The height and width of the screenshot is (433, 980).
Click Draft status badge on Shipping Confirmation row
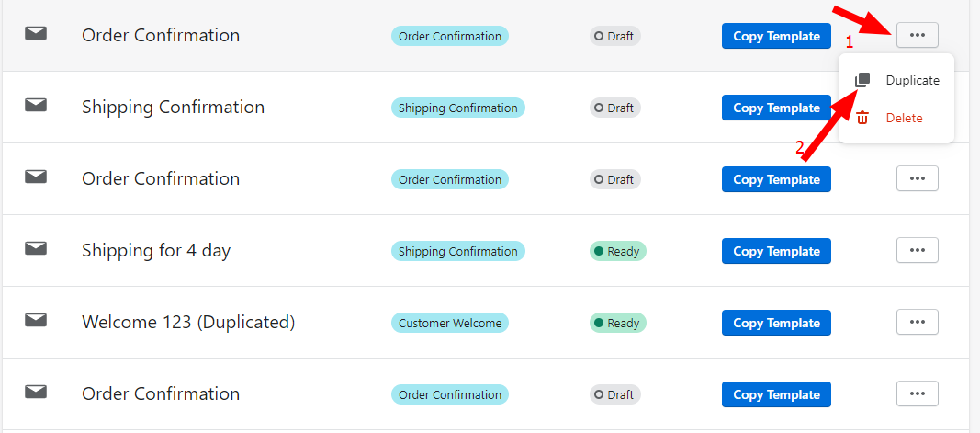point(615,108)
